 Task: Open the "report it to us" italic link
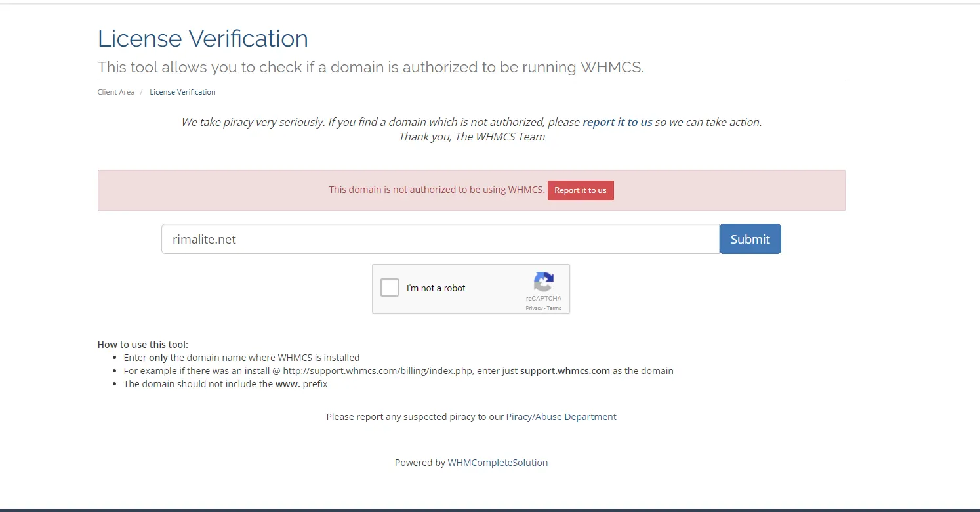(617, 122)
